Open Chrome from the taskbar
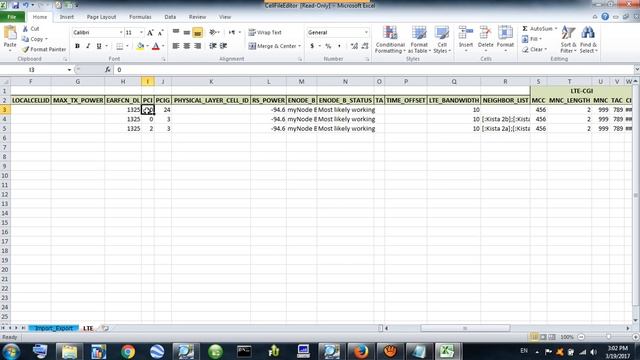This screenshot has width=640, height=360. 128,351
